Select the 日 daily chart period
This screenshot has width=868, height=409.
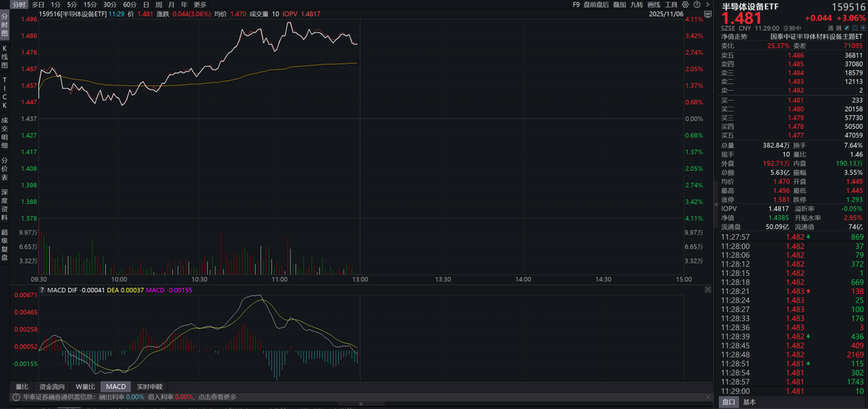pyautogui.click(x=146, y=4)
